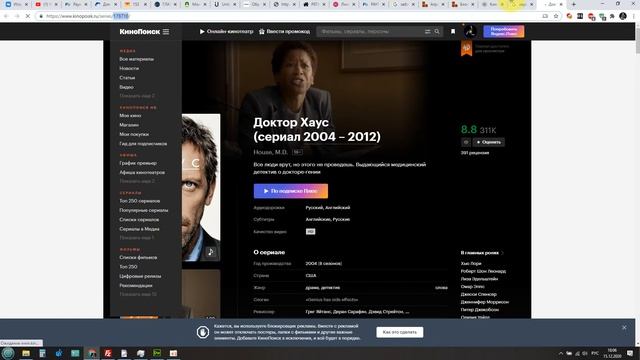This screenshot has width=640, height=360.
Task: Open Рекомендации in the sidebar
Action: pos(136,286)
